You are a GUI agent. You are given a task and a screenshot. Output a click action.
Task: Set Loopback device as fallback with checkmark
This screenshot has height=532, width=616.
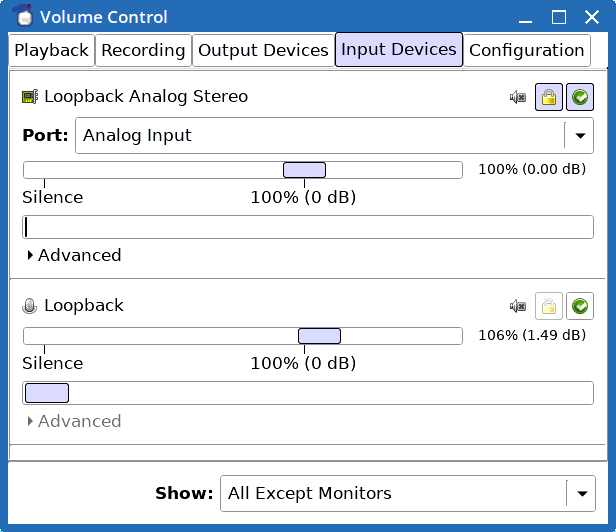pyautogui.click(x=580, y=306)
